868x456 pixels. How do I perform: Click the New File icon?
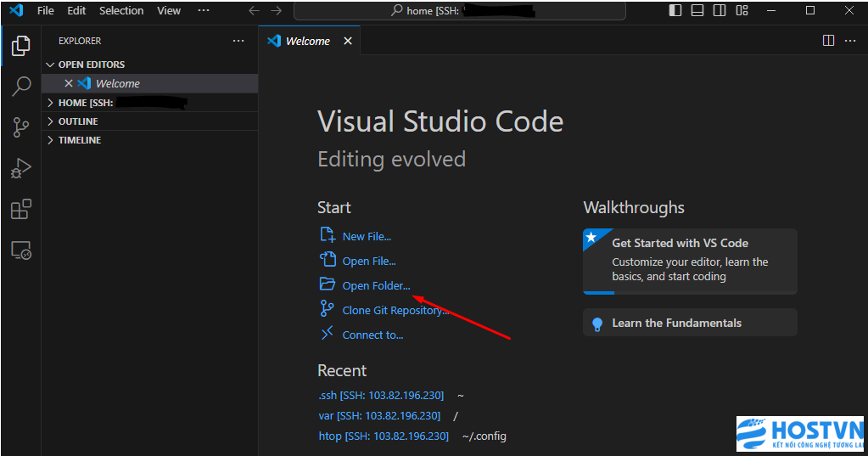tap(328, 235)
